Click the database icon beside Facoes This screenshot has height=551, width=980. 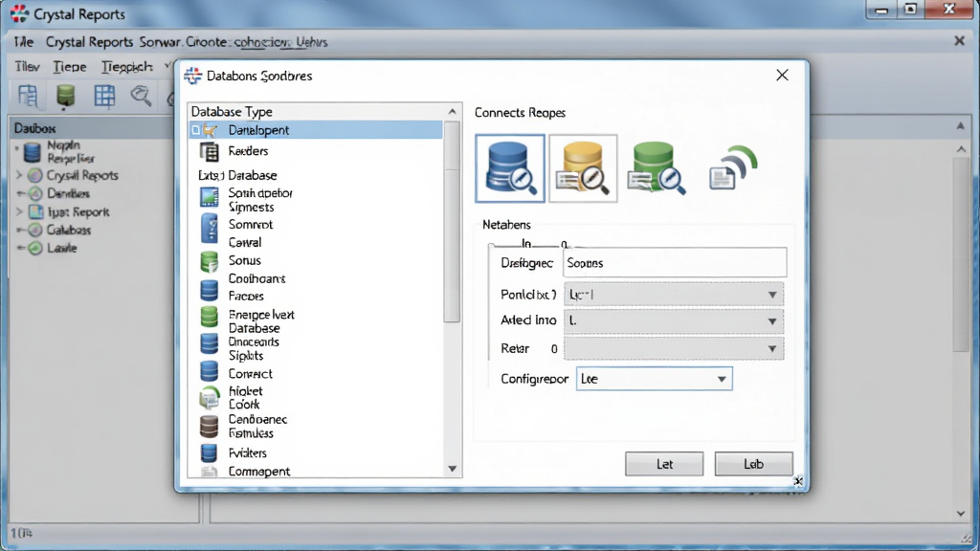coord(209,291)
